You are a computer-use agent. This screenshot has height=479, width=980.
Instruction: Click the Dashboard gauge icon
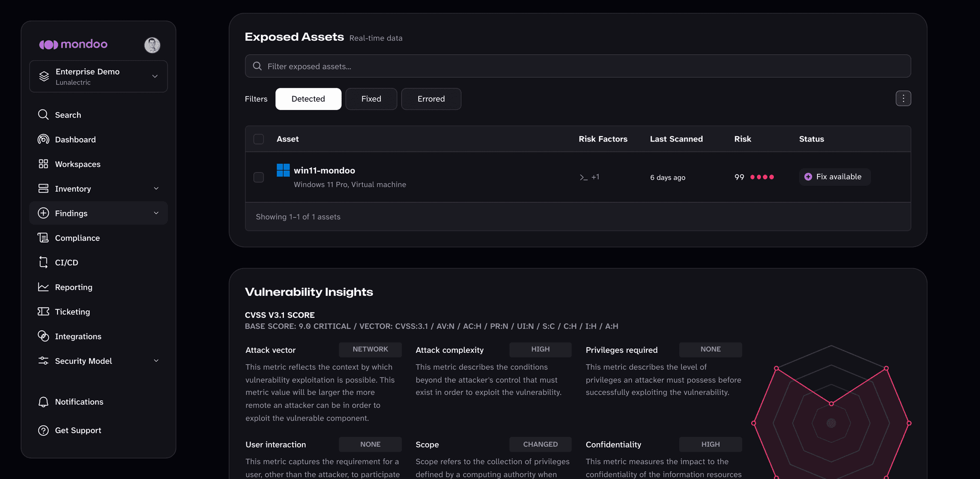pos(43,139)
